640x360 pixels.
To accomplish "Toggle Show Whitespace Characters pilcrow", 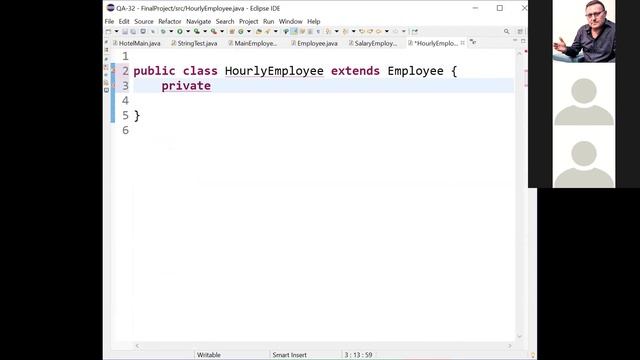I will tap(318, 31).
